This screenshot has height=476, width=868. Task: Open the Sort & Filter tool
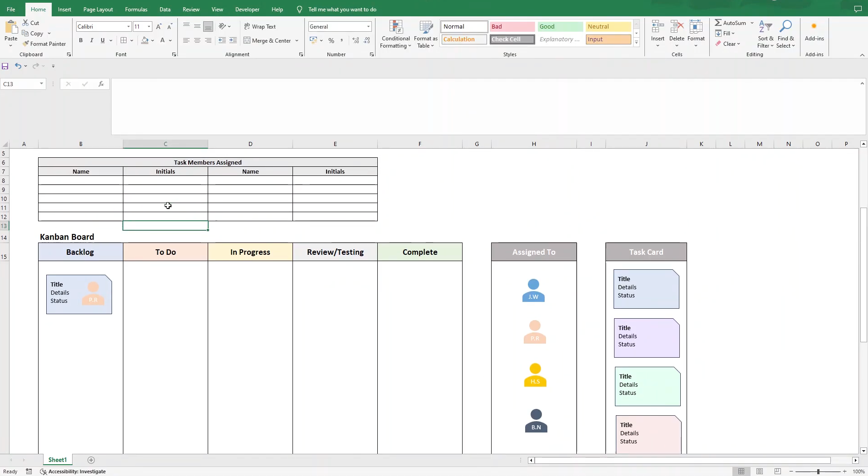coord(766,34)
